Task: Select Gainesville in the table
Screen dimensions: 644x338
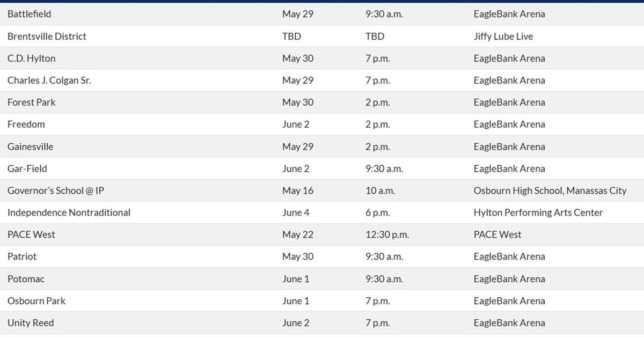Action: coord(31,146)
